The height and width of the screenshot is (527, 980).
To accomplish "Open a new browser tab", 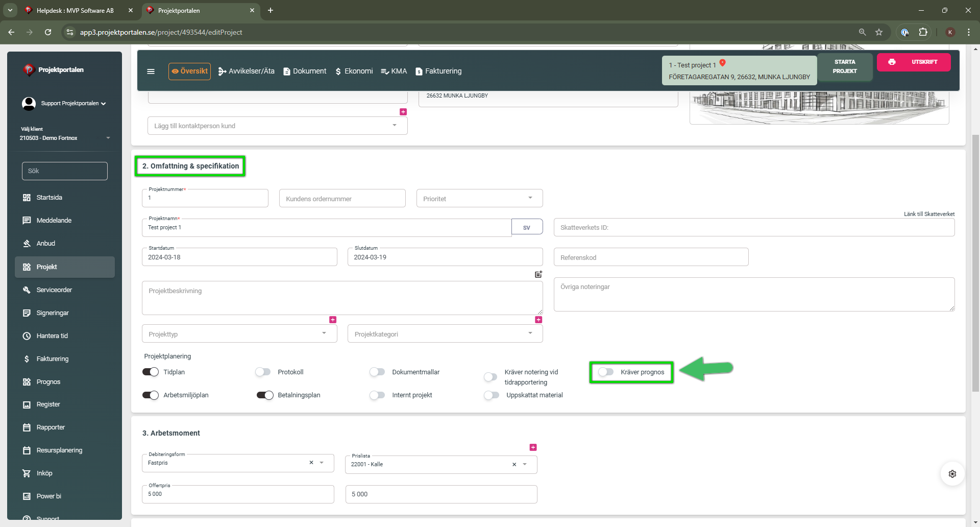I will click(x=271, y=10).
